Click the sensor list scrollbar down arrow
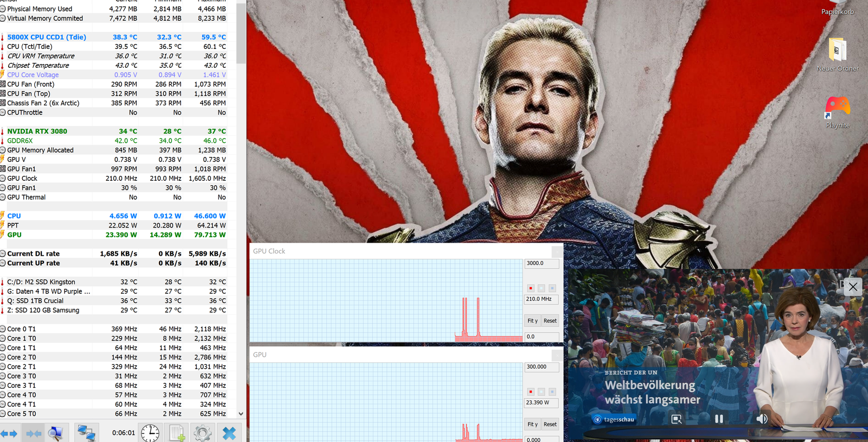This screenshot has width=868, height=442. [241, 414]
